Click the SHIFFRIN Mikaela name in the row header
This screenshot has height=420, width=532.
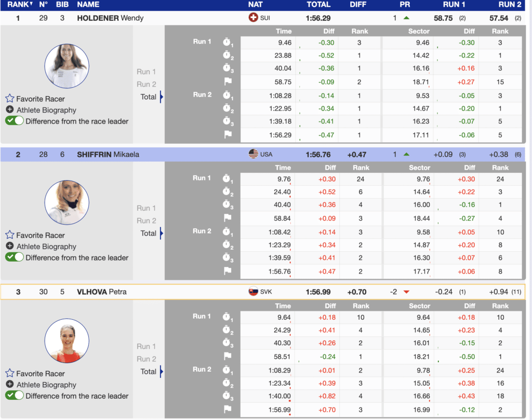pyautogui.click(x=108, y=154)
